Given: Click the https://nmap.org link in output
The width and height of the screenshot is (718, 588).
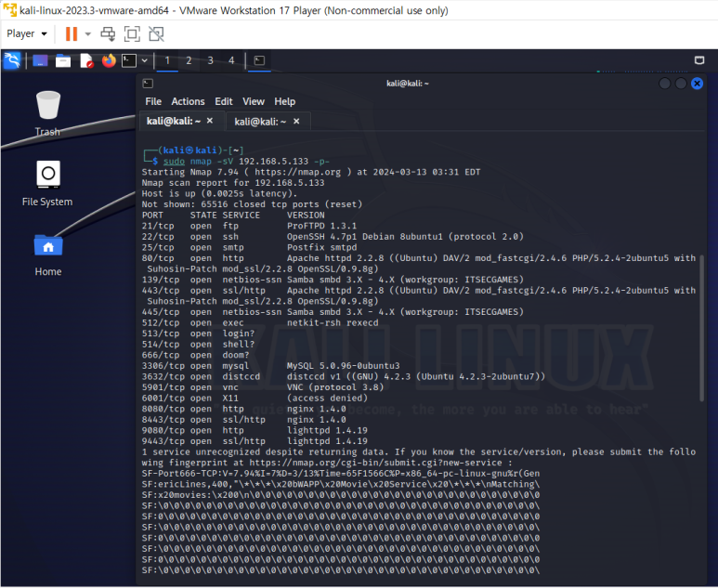Looking at the screenshot, I should click(297, 172).
